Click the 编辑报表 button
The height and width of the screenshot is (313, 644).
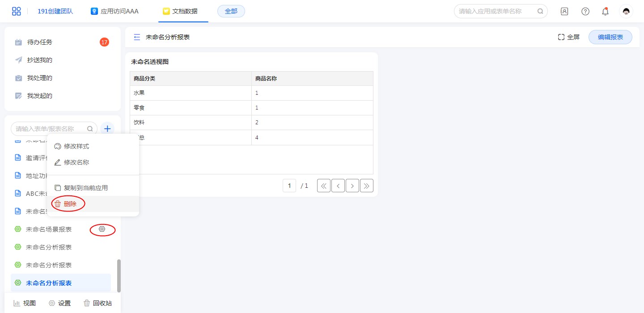pos(610,37)
